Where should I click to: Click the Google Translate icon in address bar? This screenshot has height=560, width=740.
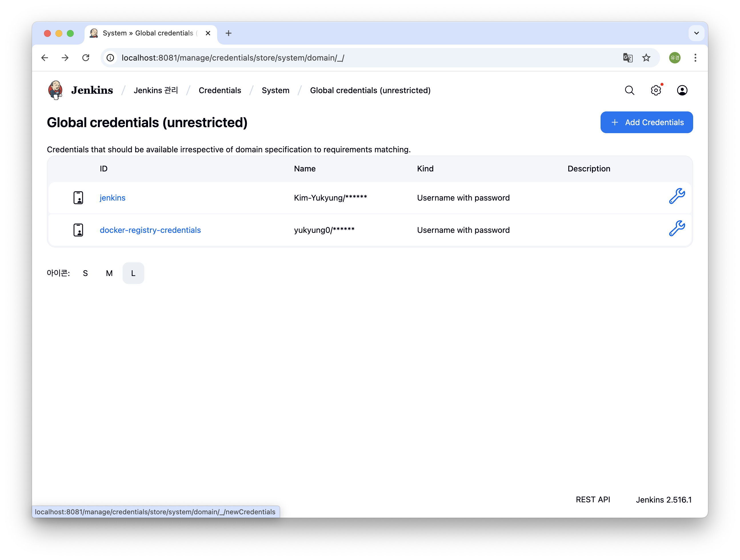coord(628,58)
